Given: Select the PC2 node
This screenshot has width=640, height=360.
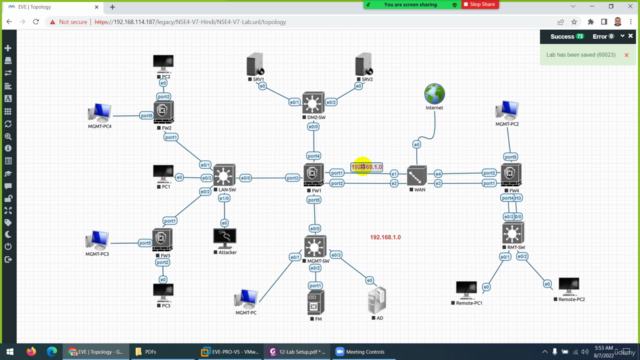Looking at the screenshot, I should click(163, 64).
